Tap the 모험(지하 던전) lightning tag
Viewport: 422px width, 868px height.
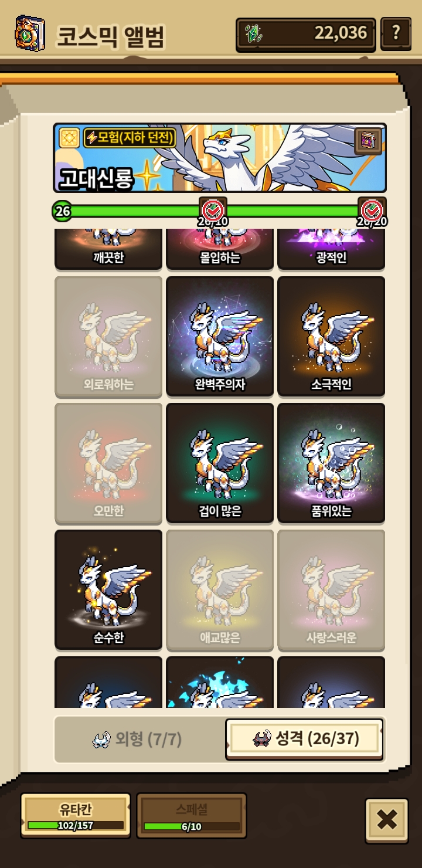[130, 138]
